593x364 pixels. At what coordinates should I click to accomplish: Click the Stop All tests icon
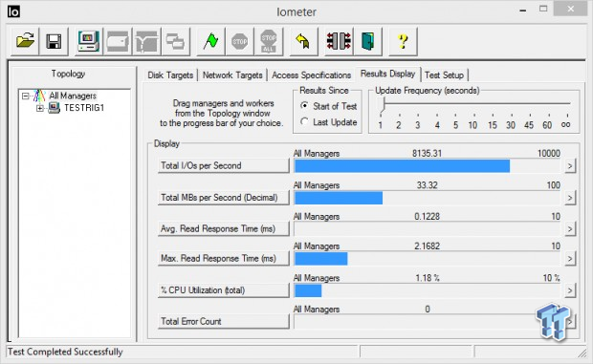click(x=269, y=41)
